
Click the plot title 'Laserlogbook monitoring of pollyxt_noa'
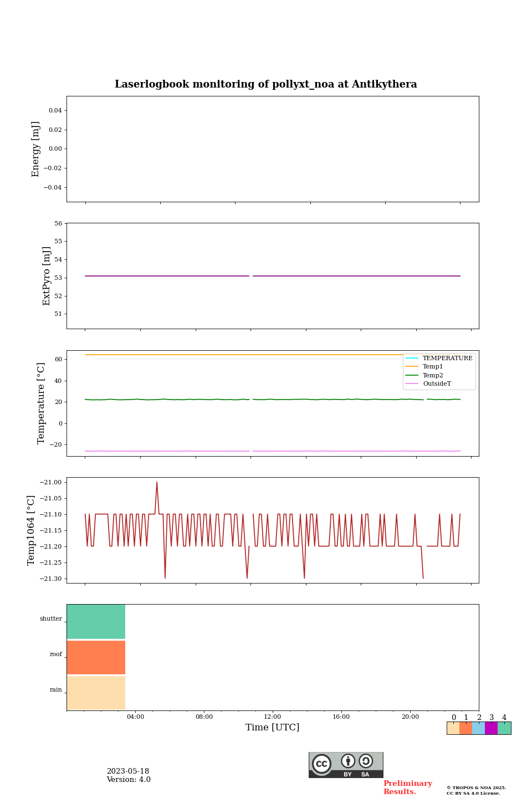point(266,84)
